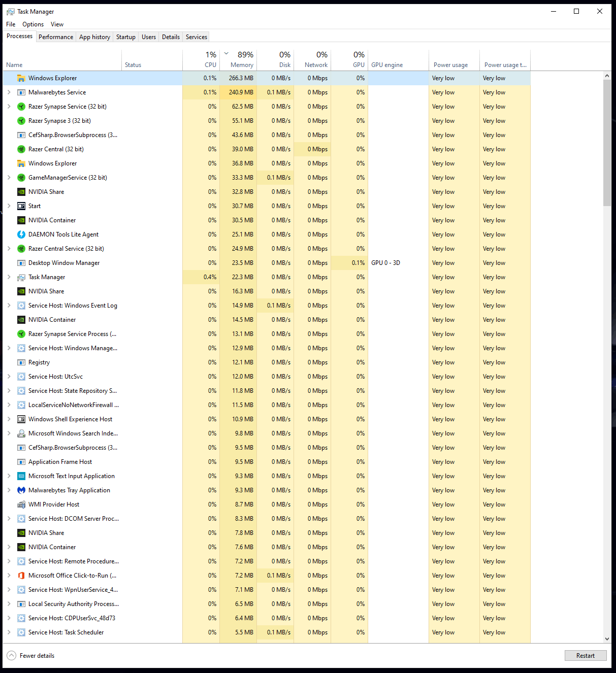Click the Registry process icon
Screen dimensions: 616x673
[x=21, y=362]
